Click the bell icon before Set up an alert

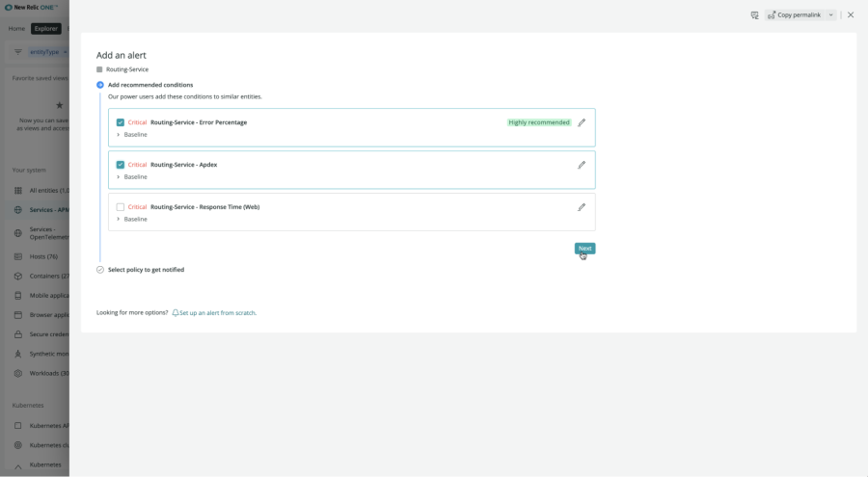[176, 313]
